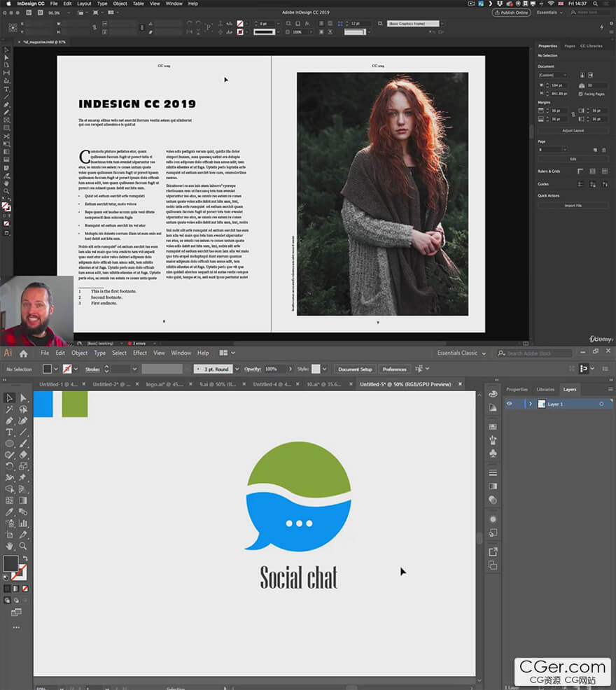The height and width of the screenshot is (690, 616).
Task: Set Illustrator fill mode to None
Action: point(25,589)
